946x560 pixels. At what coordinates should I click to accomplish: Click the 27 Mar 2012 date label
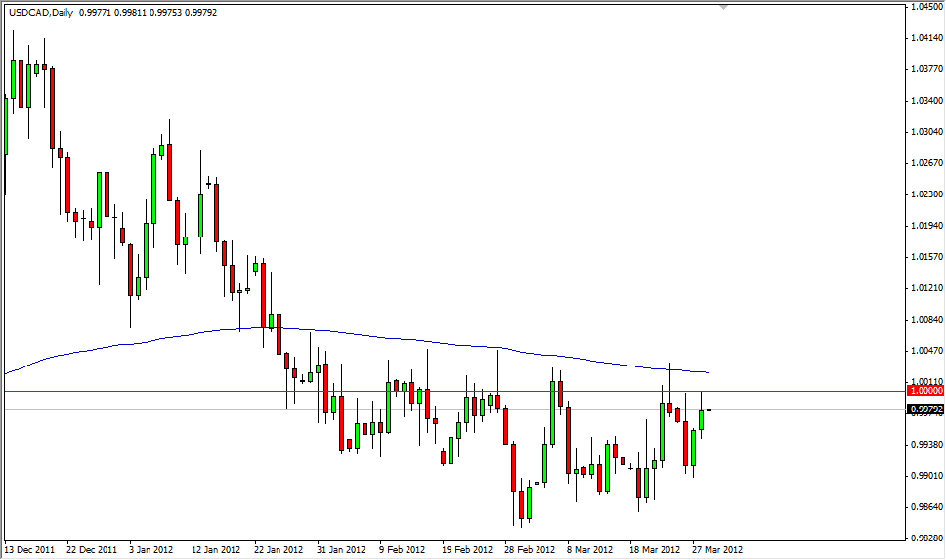click(718, 549)
